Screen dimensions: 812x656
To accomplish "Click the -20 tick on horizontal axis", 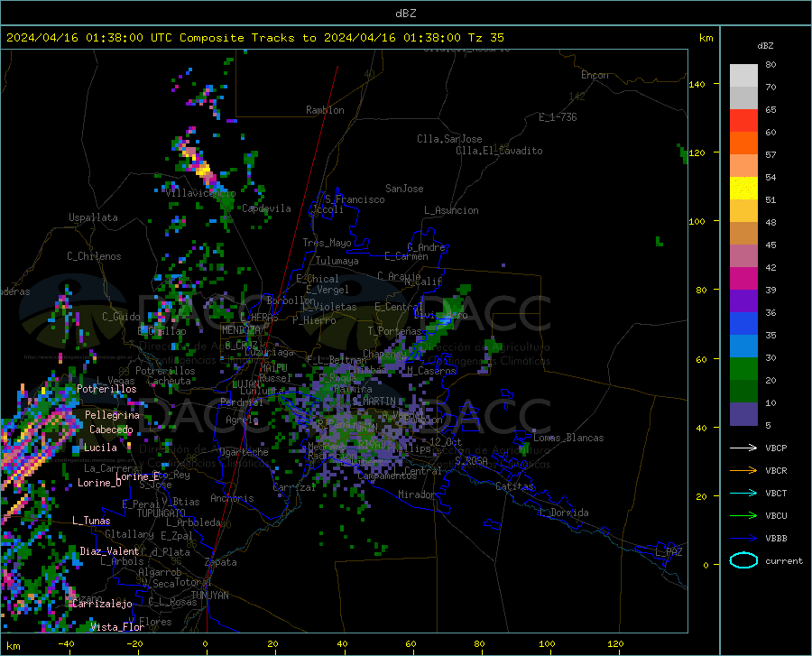I will click(x=134, y=643).
